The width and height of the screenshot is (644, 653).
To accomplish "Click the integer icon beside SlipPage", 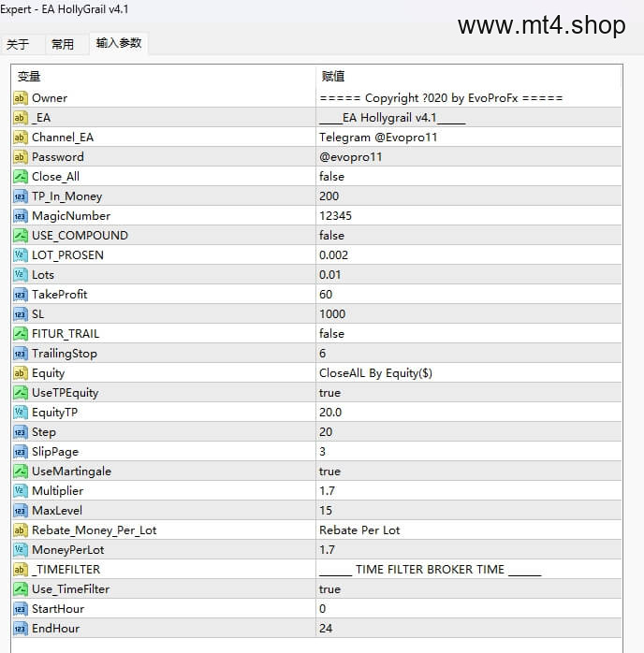I will (21, 452).
